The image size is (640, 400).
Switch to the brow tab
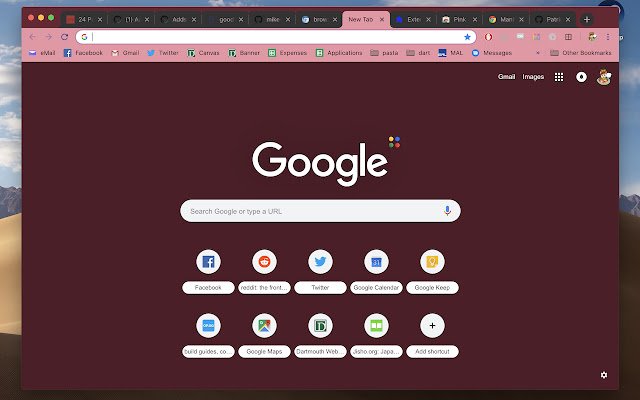[319, 19]
